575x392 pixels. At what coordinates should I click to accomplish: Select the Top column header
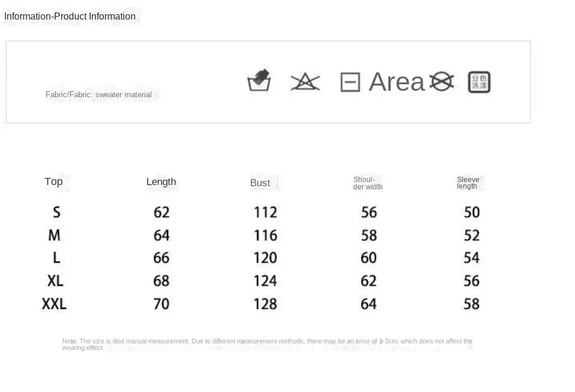tap(53, 181)
